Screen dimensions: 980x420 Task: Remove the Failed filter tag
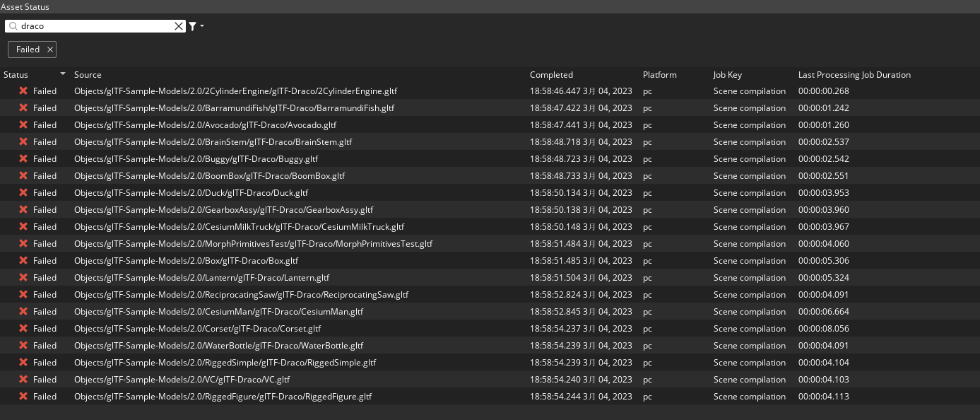pyautogui.click(x=49, y=49)
